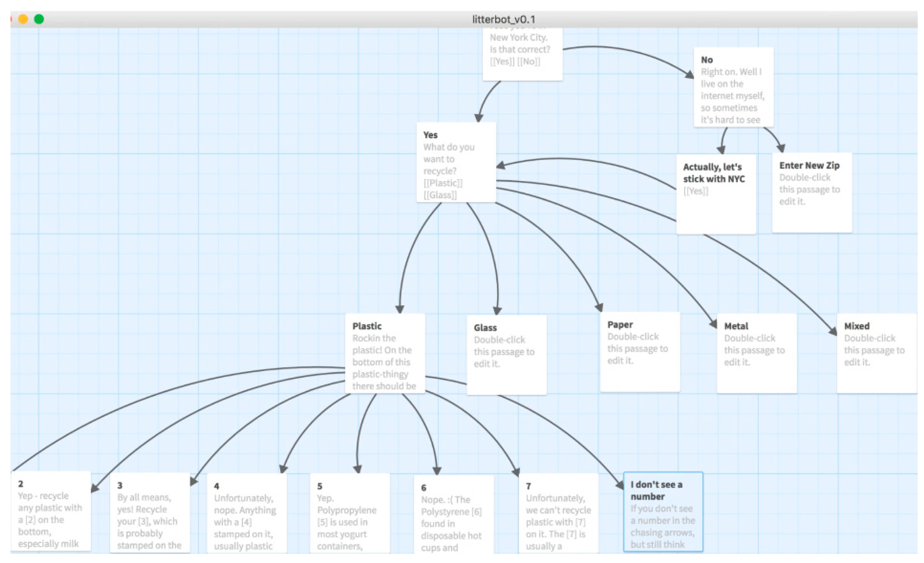The image size is (924, 563).
Task: Select passage '6' about Polystyrene
Action: coord(454,515)
